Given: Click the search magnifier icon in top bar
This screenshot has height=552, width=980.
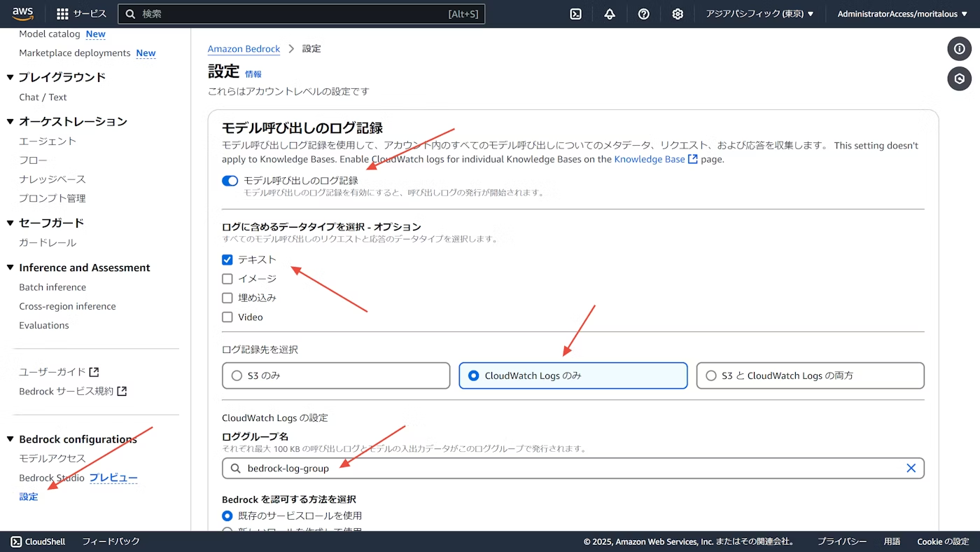Looking at the screenshot, I should [x=130, y=14].
